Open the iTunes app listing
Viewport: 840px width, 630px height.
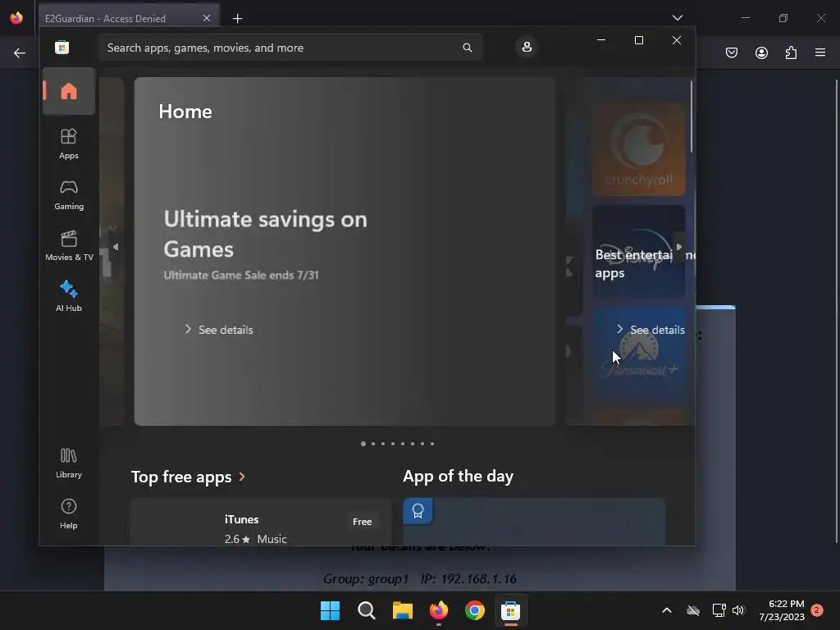(x=260, y=523)
